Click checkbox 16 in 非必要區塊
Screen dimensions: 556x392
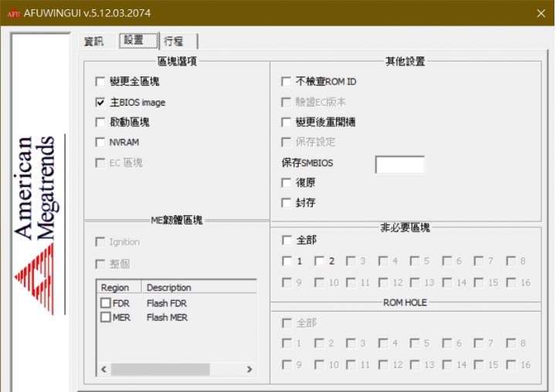(x=511, y=282)
